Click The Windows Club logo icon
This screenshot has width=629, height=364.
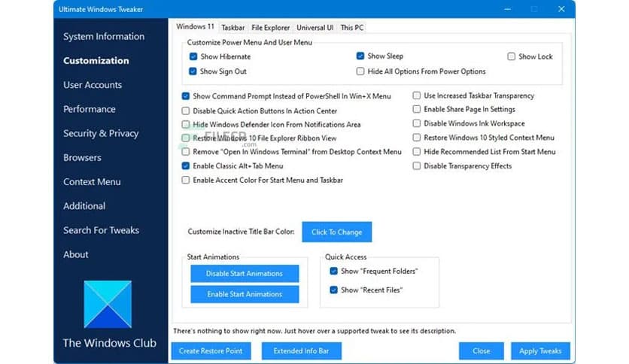point(107,304)
